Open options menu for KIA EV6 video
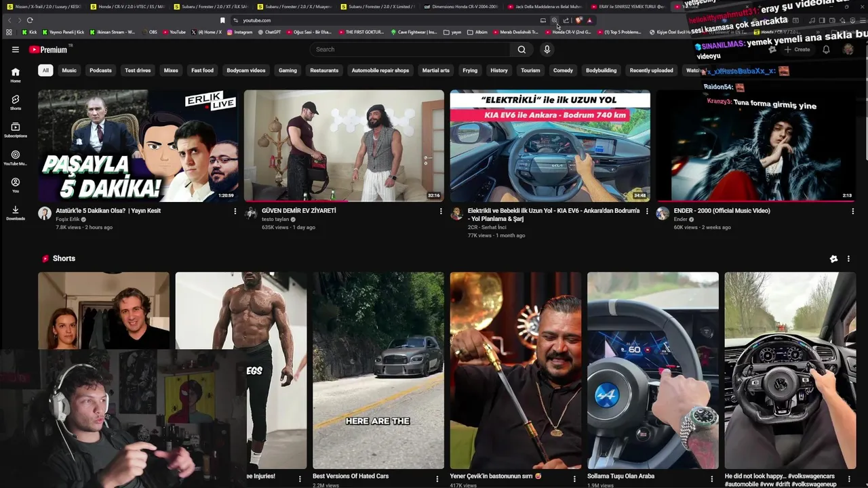 [647, 211]
